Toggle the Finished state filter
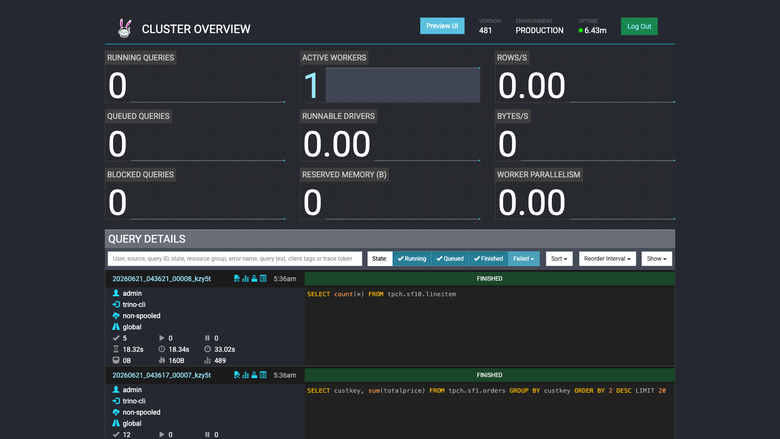This screenshot has height=439, width=780. click(x=488, y=259)
